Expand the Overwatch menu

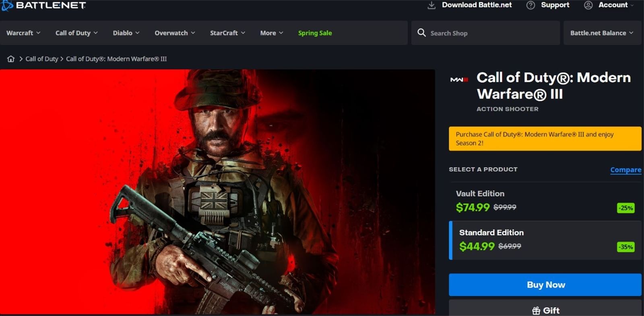(175, 33)
